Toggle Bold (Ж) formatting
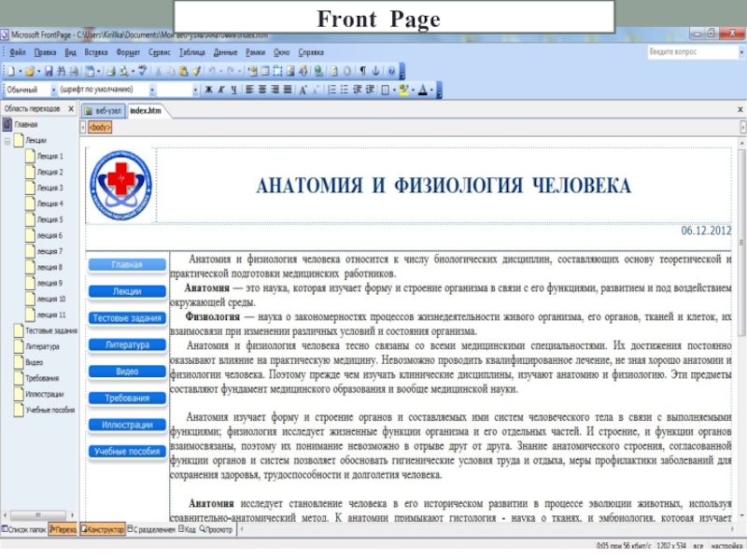This screenshot has height=560, width=747. click(x=208, y=90)
